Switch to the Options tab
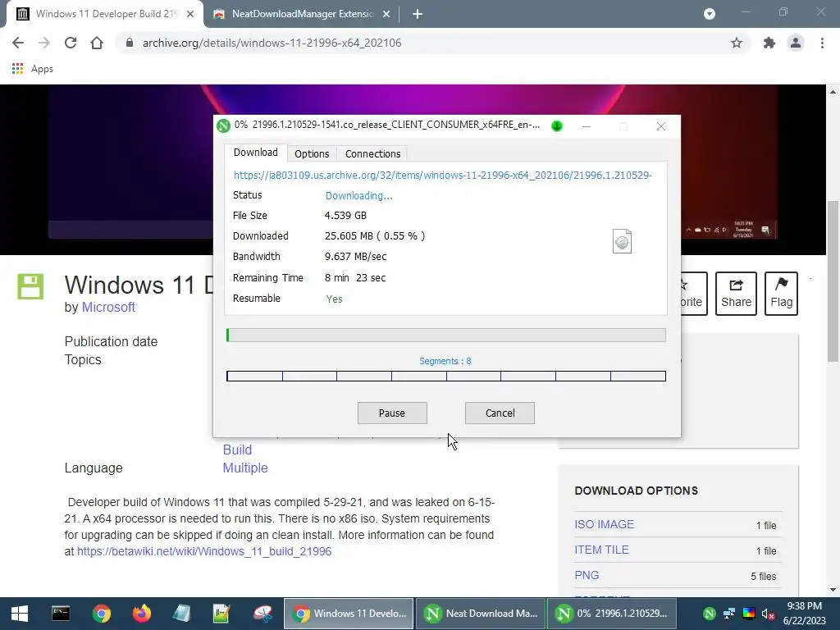Screen dimensions: 840x630 (312, 153)
